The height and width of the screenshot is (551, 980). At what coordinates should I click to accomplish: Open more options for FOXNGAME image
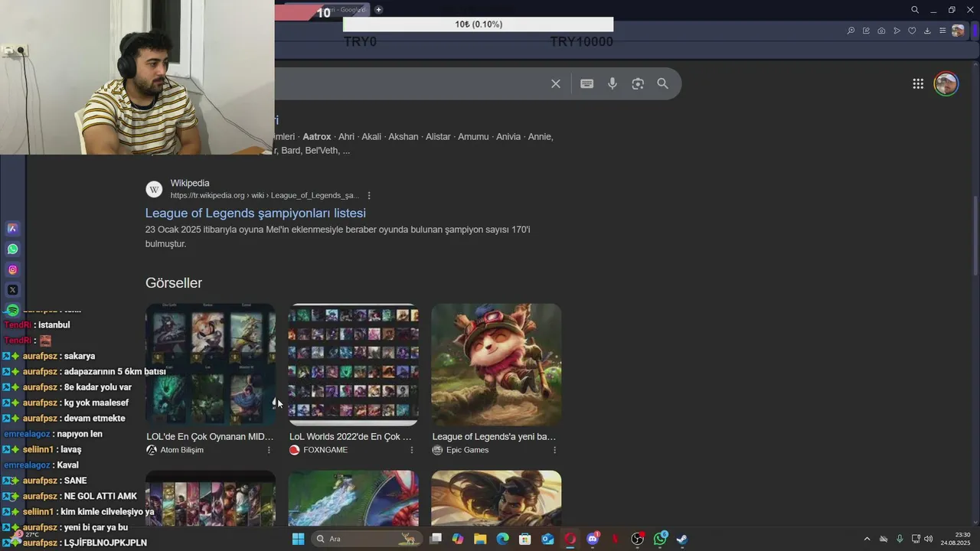(412, 450)
